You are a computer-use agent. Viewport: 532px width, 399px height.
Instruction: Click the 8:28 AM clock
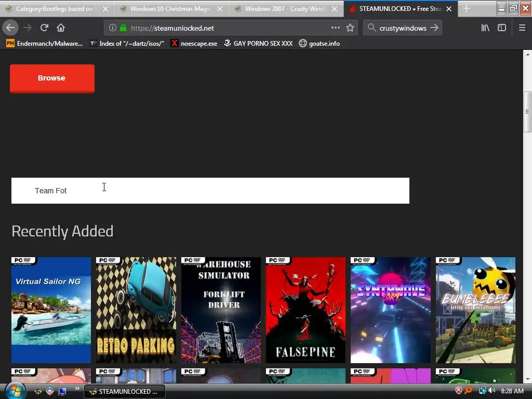coord(512,391)
